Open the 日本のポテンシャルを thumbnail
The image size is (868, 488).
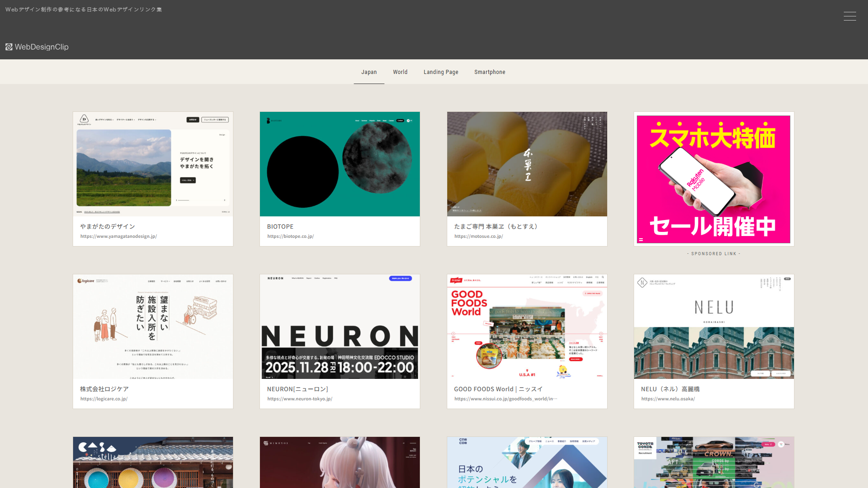coord(527,462)
